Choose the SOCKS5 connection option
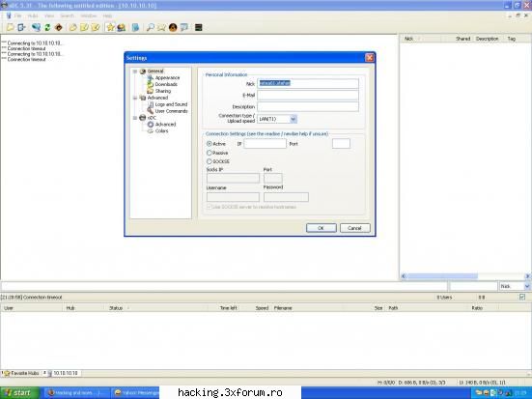This screenshot has height=399, width=532. click(210, 161)
